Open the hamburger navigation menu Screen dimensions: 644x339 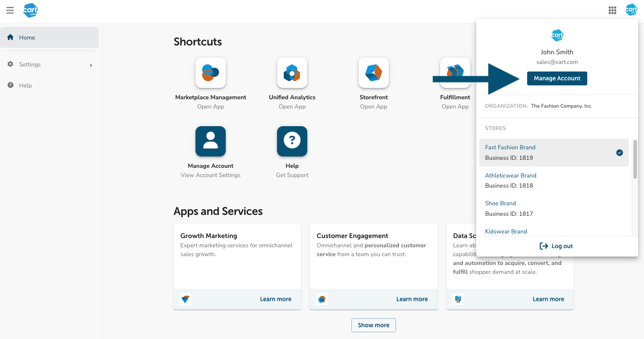tap(10, 10)
